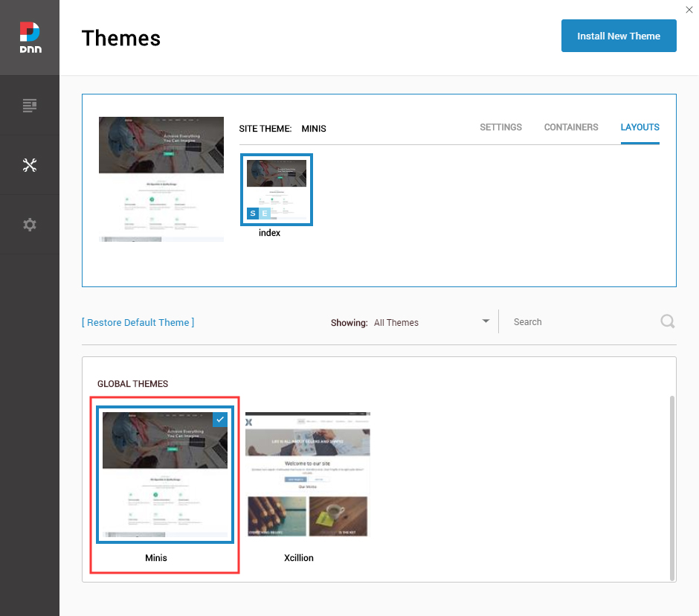699x616 pixels.
Task: Click the 'GLOBAL THEMES' heading
Action: [x=132, y=384]
